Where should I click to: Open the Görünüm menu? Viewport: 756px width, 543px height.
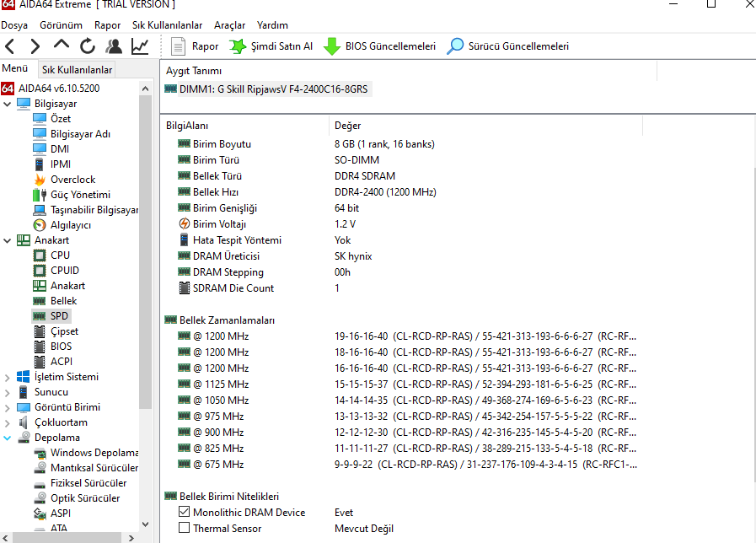point(61,25)
